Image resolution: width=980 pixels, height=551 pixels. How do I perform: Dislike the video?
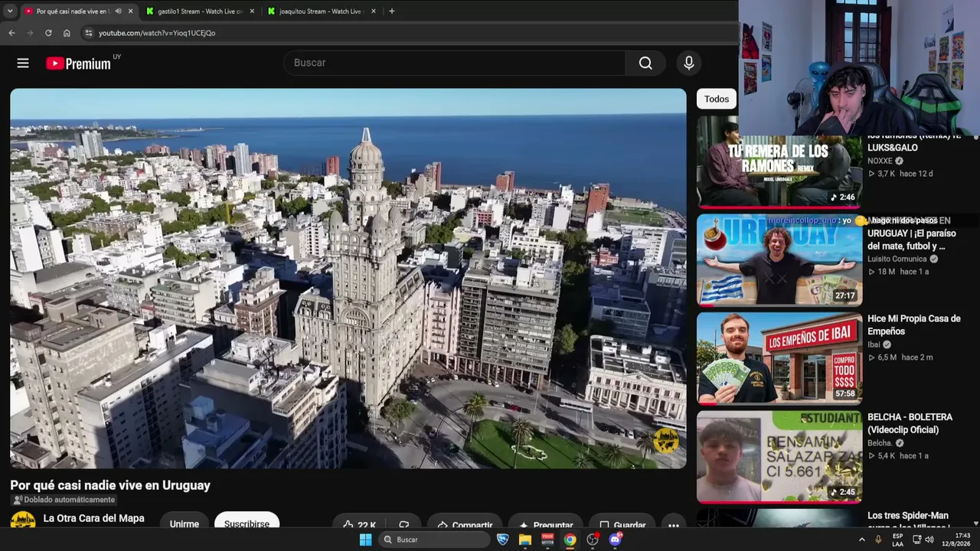pyautogui.click(x=404, y=522)
